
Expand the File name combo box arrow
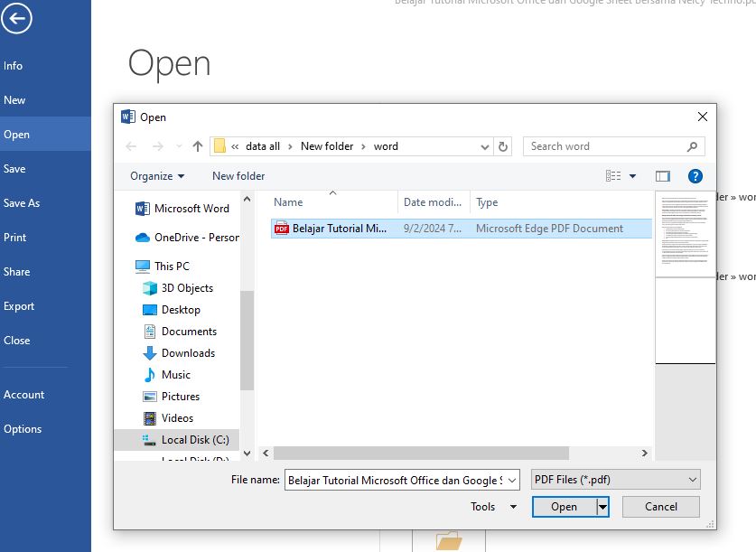pyautogui.click(x=512, y=480)
